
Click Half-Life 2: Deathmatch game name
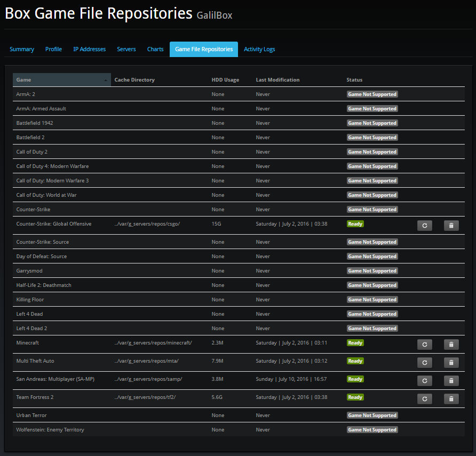[x=44, y=285]
